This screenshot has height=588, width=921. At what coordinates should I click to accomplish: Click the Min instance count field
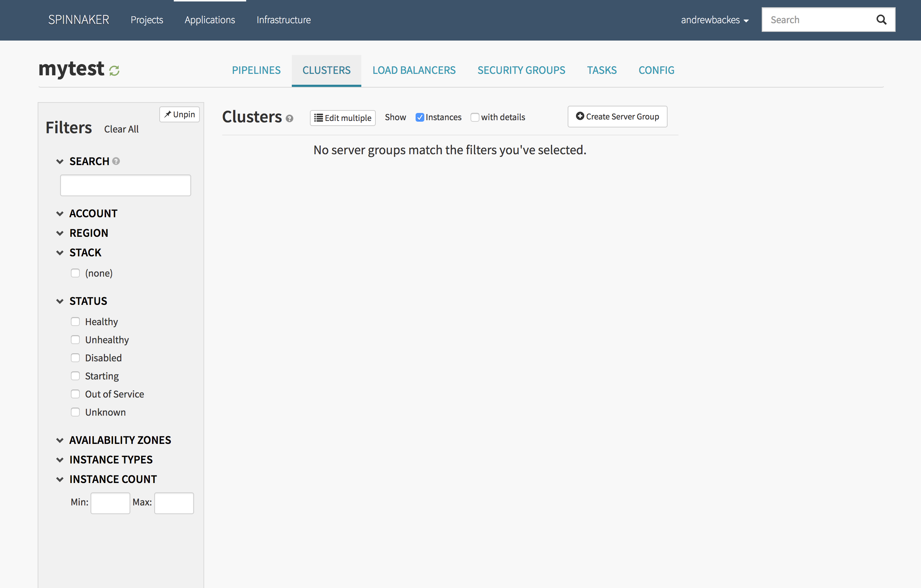[110, 503]
